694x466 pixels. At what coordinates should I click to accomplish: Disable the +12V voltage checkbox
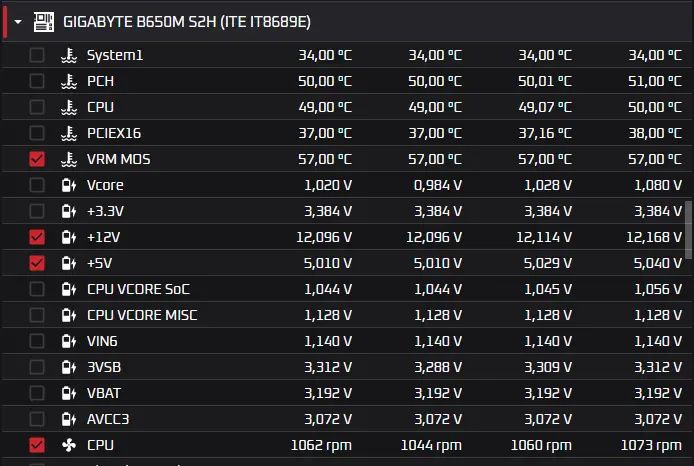pos(37,237)
